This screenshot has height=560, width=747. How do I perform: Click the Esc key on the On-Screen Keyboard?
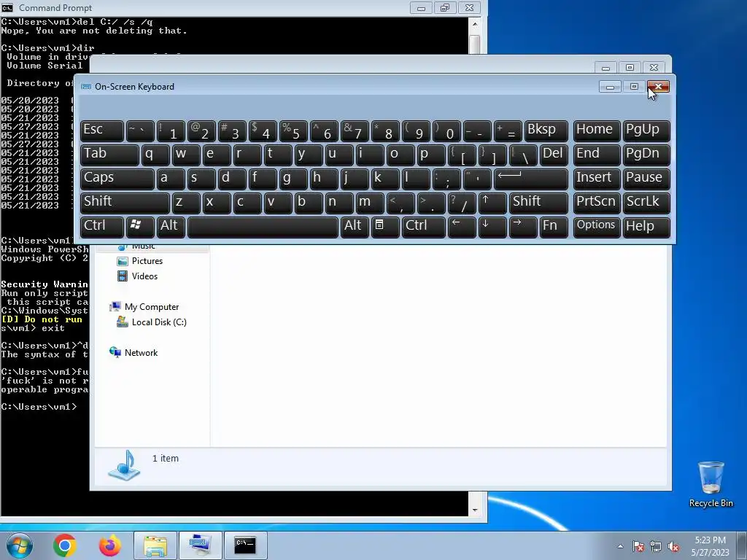102,131
